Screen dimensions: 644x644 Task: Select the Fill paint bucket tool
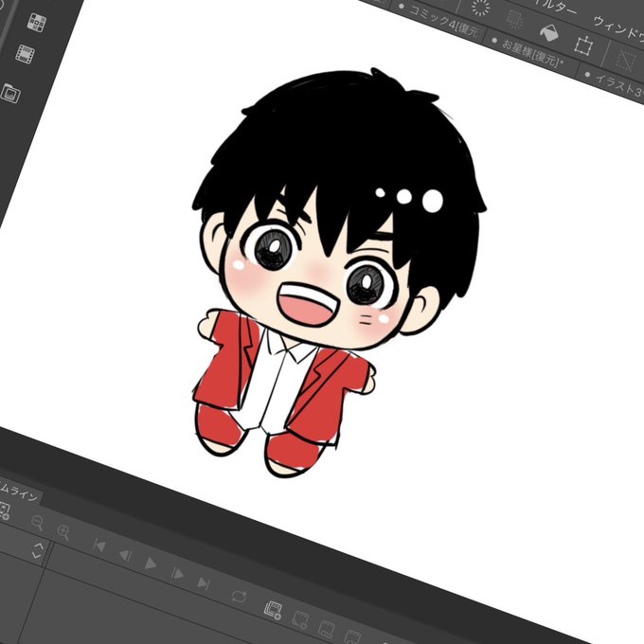point(549,32)
